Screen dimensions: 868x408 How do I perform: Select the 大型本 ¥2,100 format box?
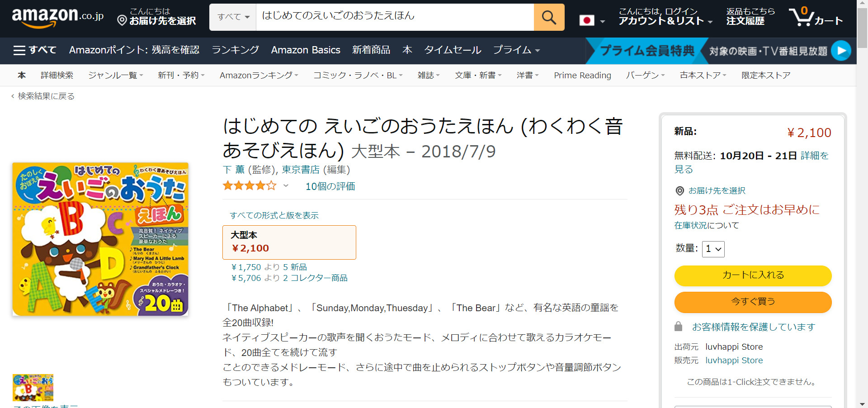tap(289, 242)
